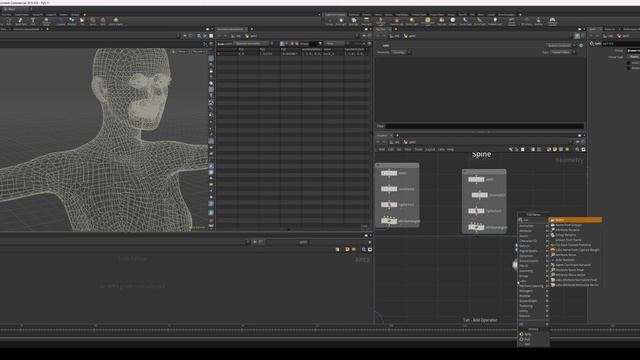Expand the Volume category in Tab menu

533,316
